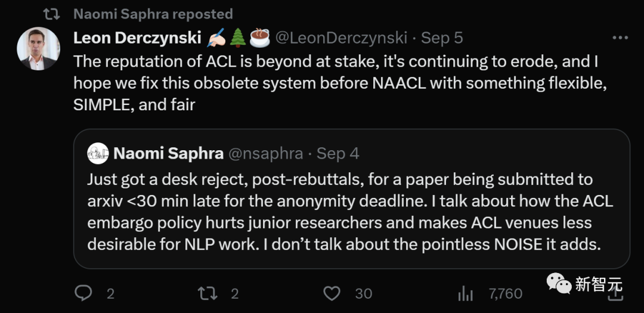Image resolution: width=644 pixels, height=313 pixels.
Task: Open Naomi Saphra's small avatar in quoted tweet
Action: tap(98, 153)
